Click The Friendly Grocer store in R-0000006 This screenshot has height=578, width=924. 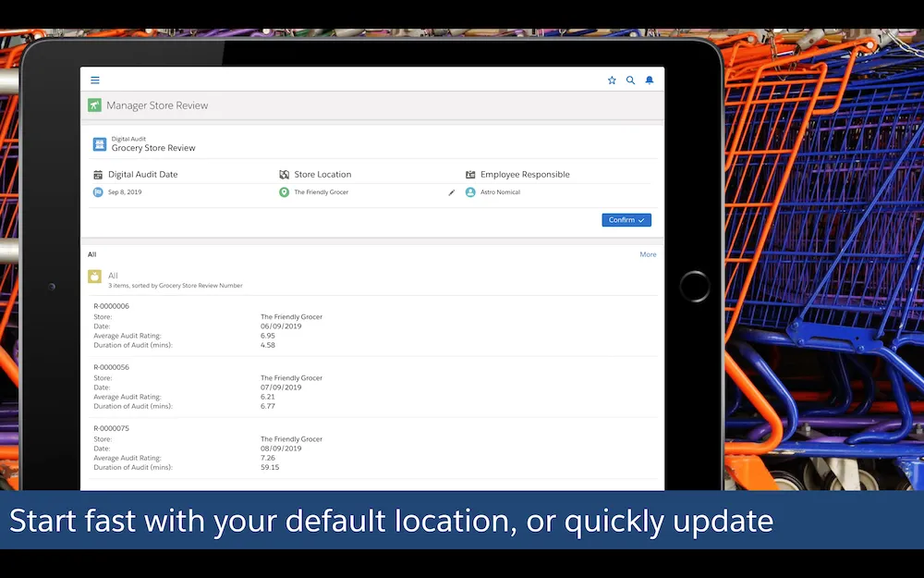click(x=292, y=316)
